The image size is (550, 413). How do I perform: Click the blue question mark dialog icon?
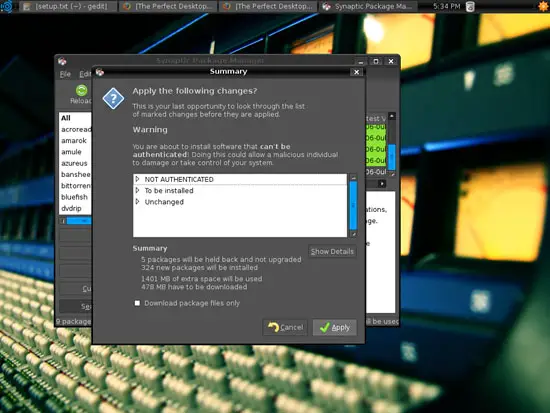point(113,99)
